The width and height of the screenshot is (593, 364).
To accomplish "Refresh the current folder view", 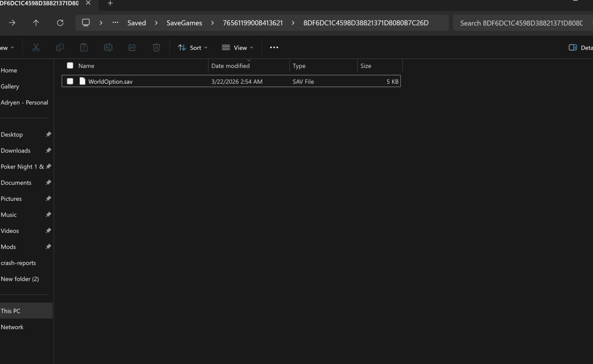I will coord(60,23).
